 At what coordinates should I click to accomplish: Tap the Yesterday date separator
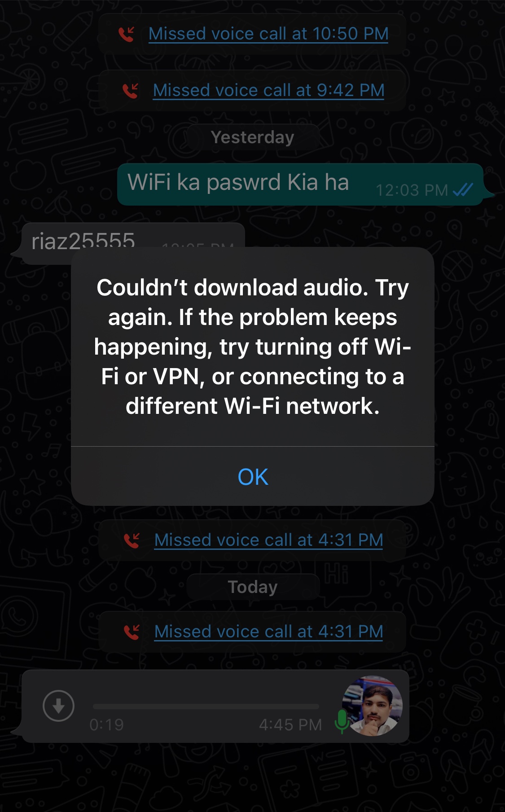pyautogui.click(x=253, y=137)
